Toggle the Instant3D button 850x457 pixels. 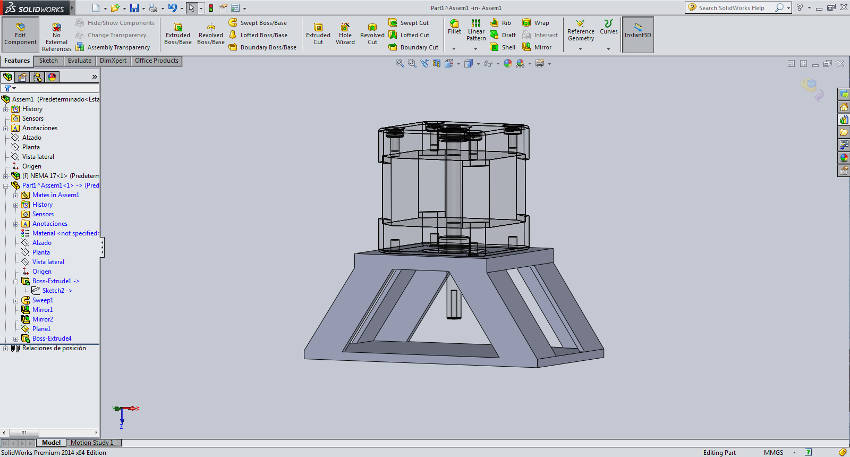pyautogui.click(x=638, y=34)
